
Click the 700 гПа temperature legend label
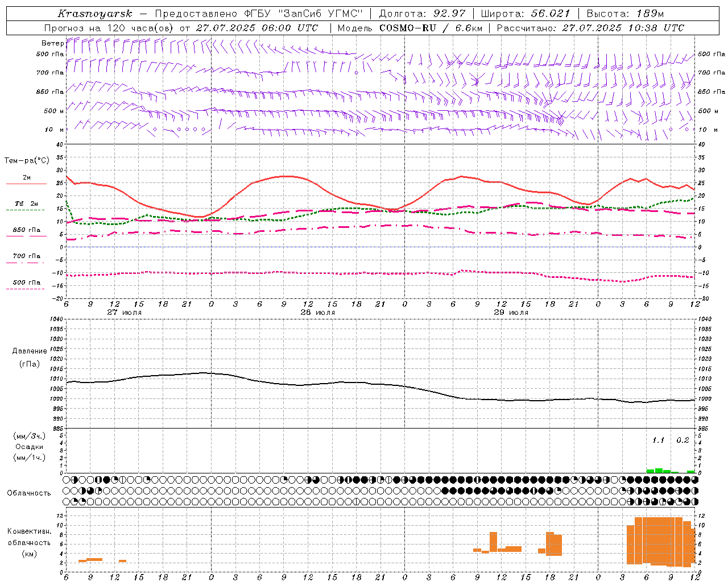27,256
